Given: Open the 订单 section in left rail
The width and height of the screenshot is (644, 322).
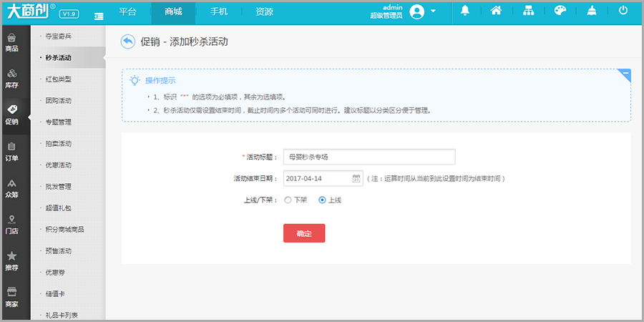Looking at the screenshot, I should coord(12,152).
